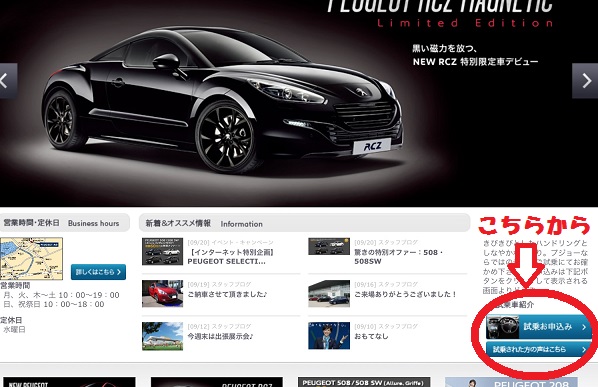This screenshot has height=387, width=598.
Task: Click the woman presenter thumbnail
Action: coord(329,336)
